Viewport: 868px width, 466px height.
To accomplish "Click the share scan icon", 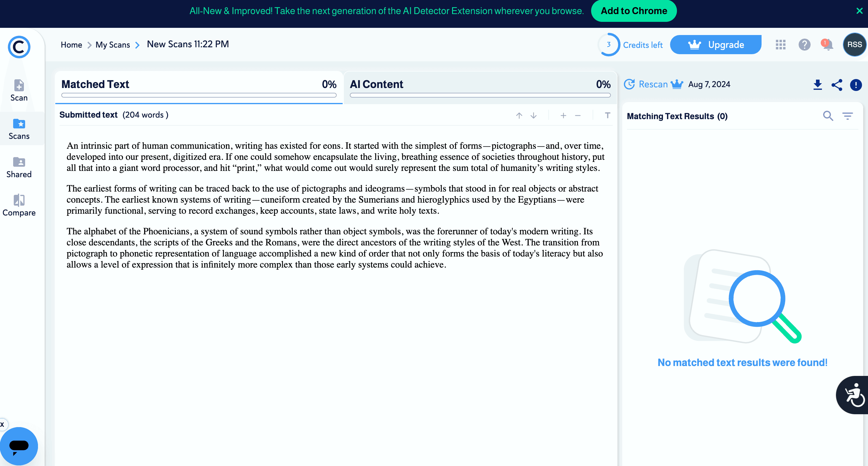I will click(837, 85).
